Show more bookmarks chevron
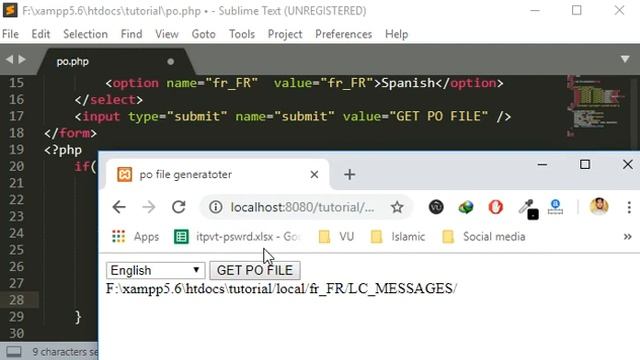Screen dimensions: 640x360 (x=627, y=237)
